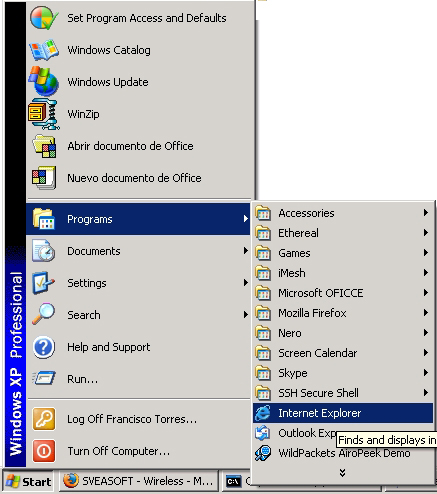
Task: Click the Log Off key icon
Action: (44, 419)
